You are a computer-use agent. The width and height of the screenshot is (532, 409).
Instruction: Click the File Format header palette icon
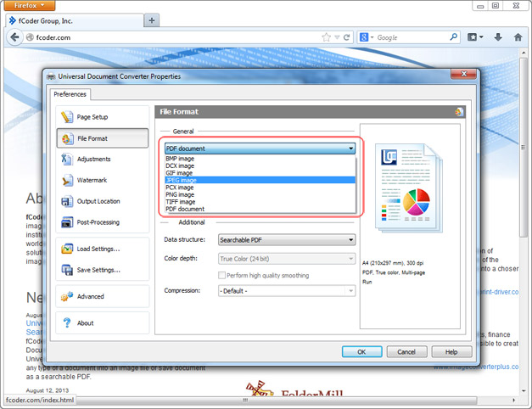click(x=459, y=112)
